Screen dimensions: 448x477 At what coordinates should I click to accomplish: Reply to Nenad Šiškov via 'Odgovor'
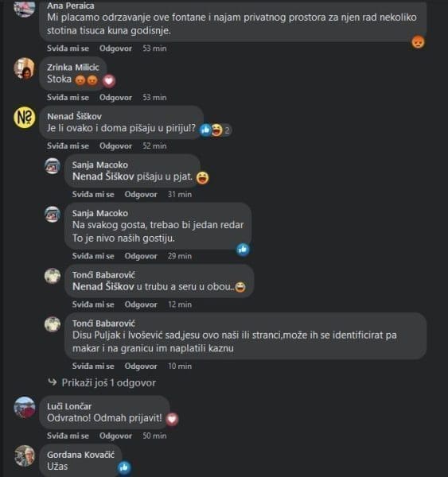[x=115, y=146]
